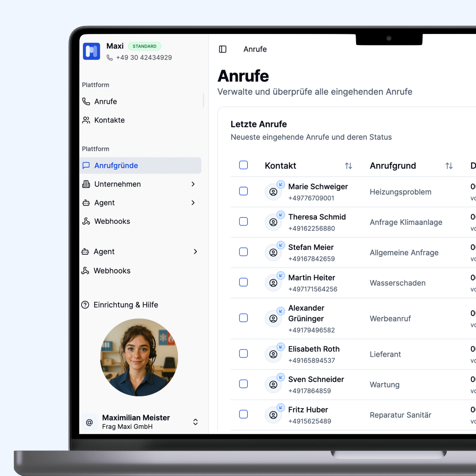Open the Anrufgründe sidebar item
This screenshot has width=476, height=476.
116,166
